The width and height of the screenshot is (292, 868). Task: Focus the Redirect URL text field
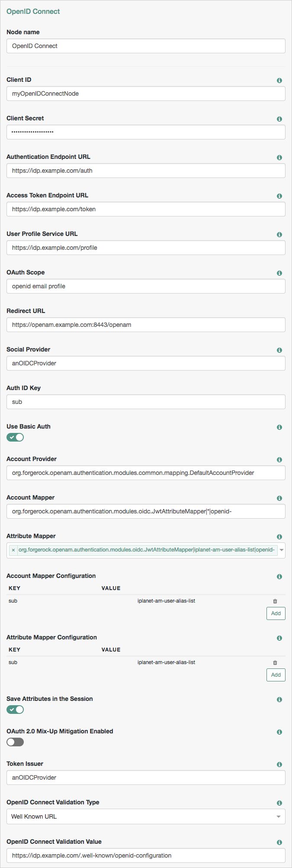tap(146, 325)
